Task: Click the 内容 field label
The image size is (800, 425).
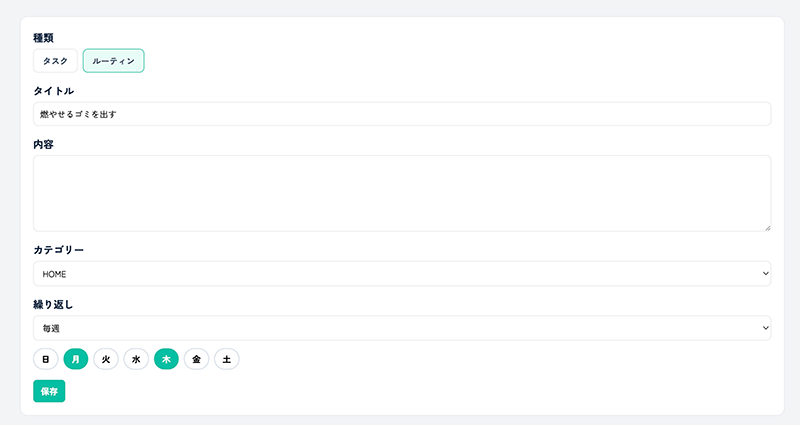Action: point(44,144)
